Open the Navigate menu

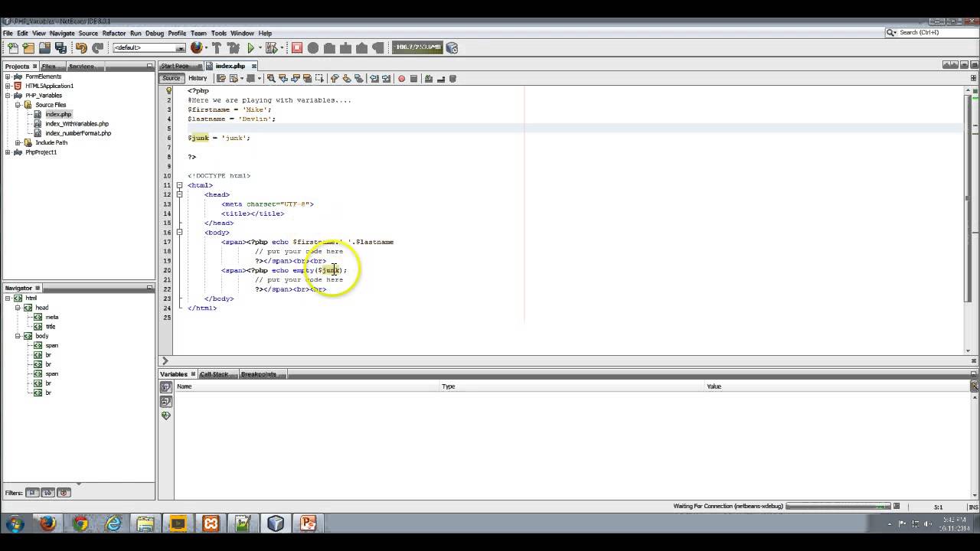[x=62, y=33]
